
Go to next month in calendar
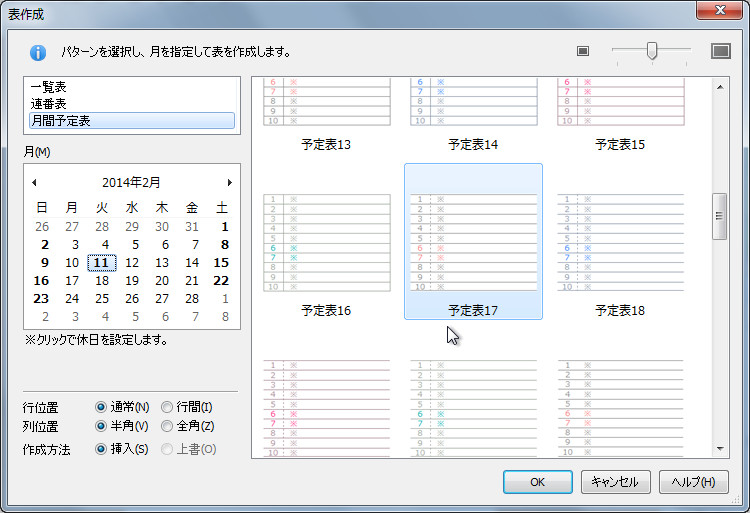[x=230, y=182]
